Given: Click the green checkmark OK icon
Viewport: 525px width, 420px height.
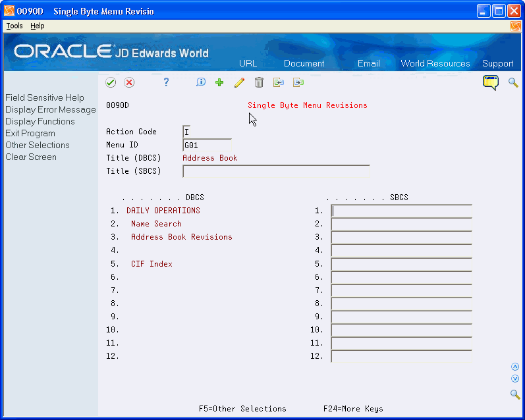Looking at the screenshot, I should tap(111, 82).
